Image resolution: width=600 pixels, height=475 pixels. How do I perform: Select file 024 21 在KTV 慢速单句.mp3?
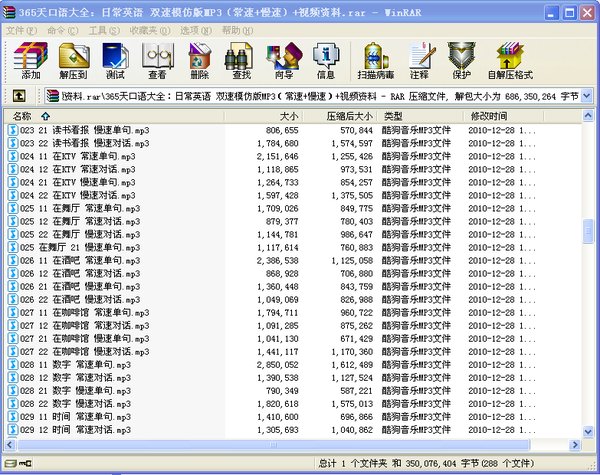click(x=78, y=182)
